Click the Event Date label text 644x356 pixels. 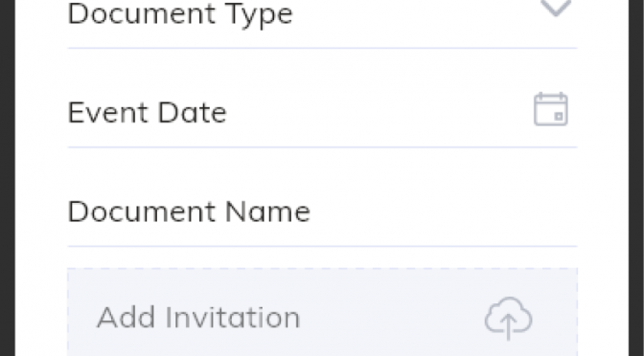click(x=147, y=112)
